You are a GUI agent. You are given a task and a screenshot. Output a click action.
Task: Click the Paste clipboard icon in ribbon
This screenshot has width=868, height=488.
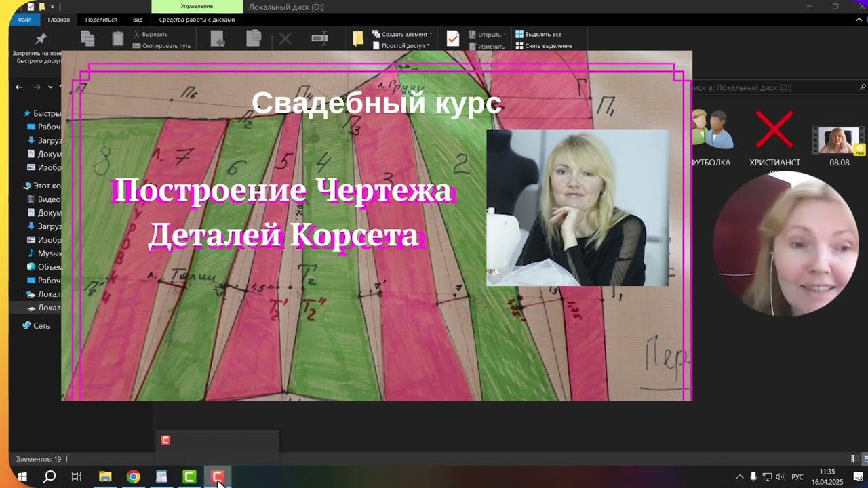click(117, 39)
